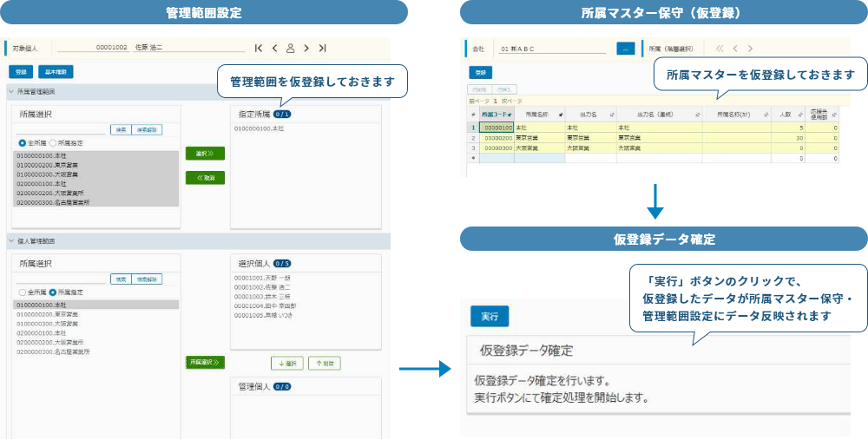868x440 pixels.
Task: Toggle pin icon on 人数 column header
Action: click(800, 115)
